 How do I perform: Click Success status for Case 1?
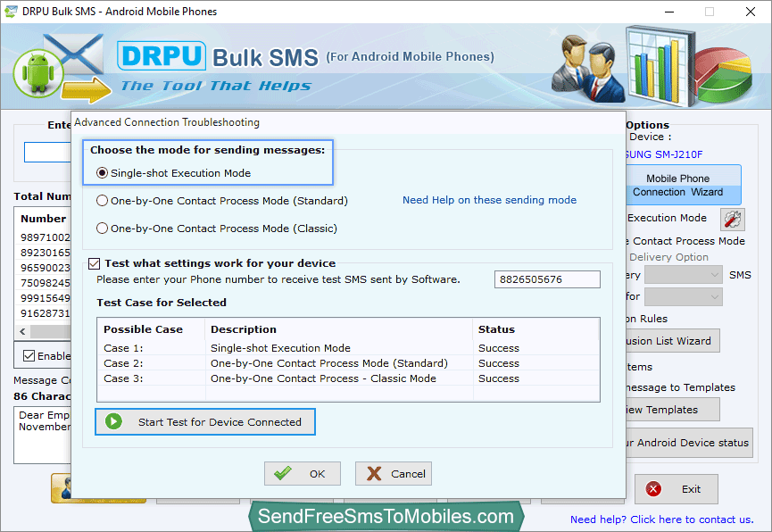(x=499, y=348)
